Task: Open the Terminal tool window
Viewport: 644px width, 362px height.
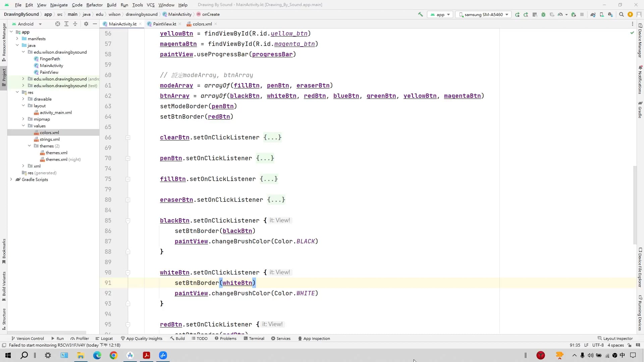Action: (254, 339)
